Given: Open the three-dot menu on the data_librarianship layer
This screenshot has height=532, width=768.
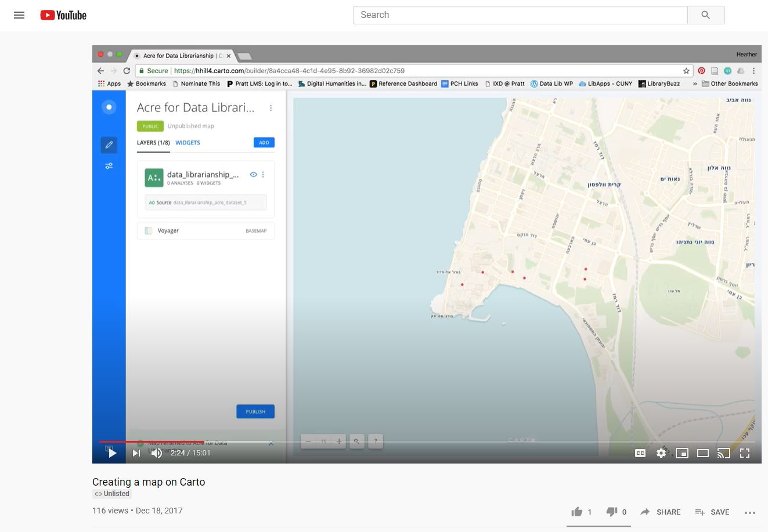Looking at the screenshot, I should [263, 174].
